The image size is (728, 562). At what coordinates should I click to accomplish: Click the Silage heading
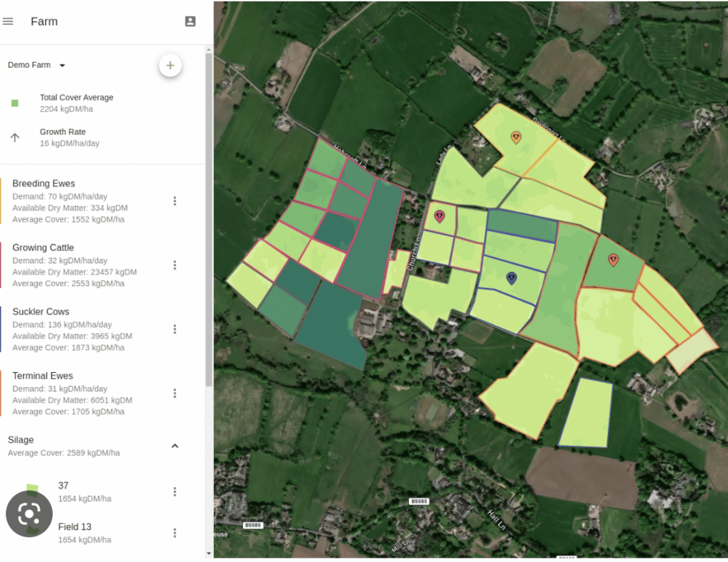21,440
